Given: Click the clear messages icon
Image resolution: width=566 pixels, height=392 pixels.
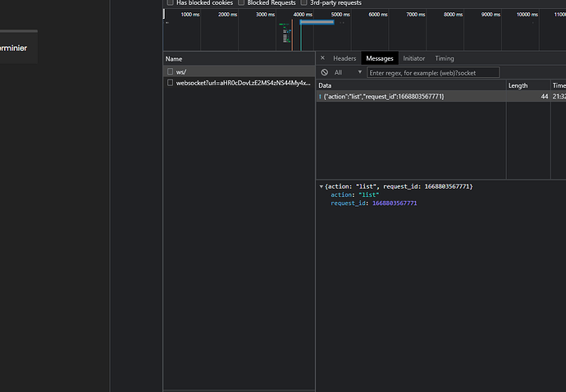Looking at the screenshot, I should pos(324,72).
